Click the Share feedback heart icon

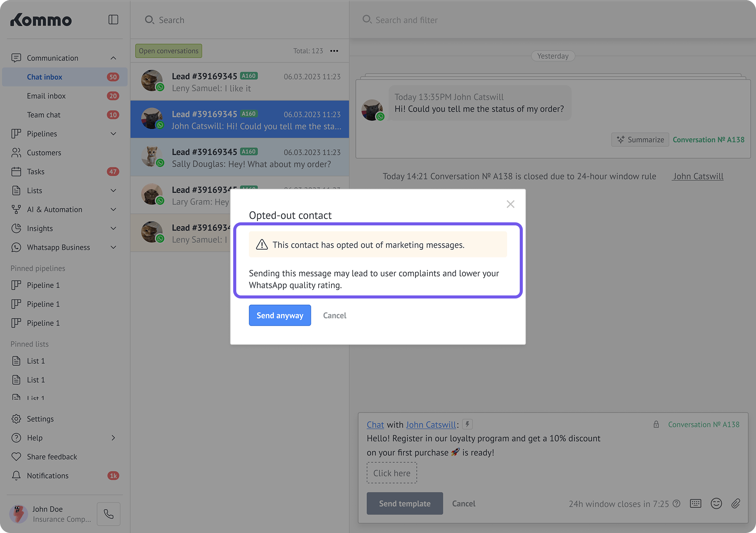(16, 456)
